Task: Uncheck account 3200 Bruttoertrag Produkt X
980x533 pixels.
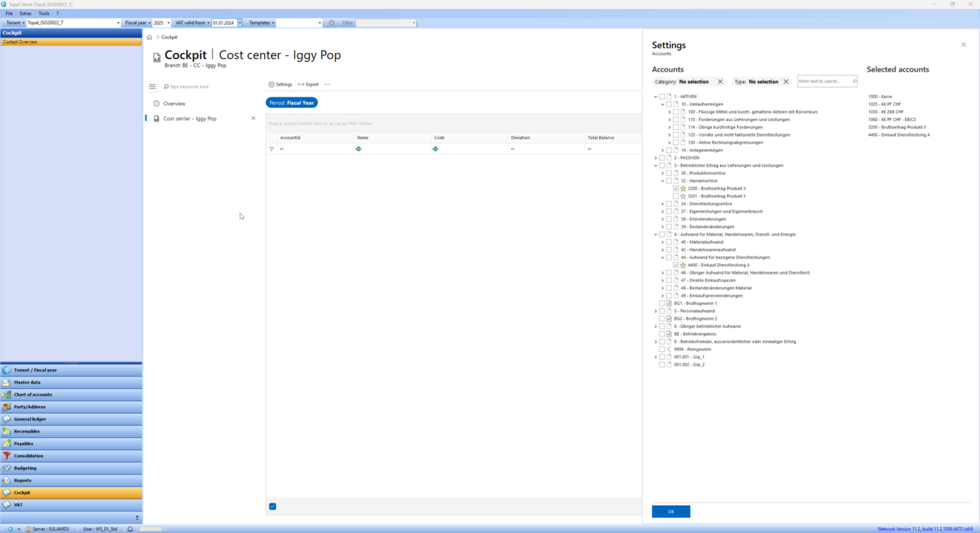Action: tap(676, 189)
